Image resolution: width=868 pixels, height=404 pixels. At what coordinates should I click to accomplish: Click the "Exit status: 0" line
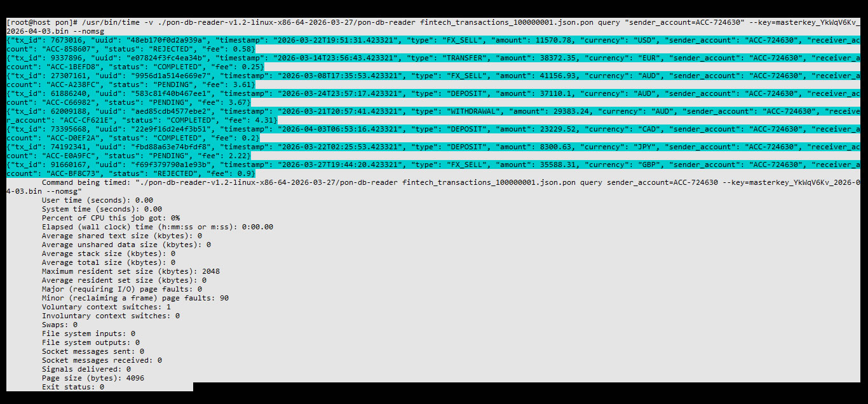[73, 387]
